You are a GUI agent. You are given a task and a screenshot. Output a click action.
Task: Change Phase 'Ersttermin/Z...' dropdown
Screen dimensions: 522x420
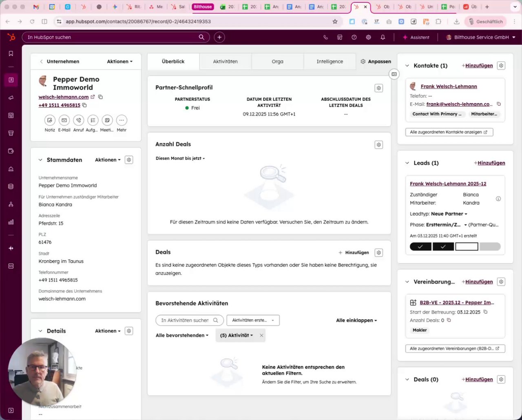point(446,225)
